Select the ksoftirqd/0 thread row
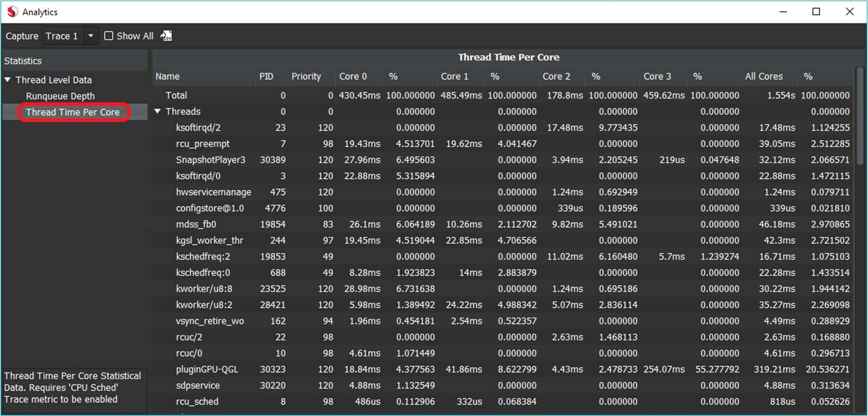Image resolution: width=868 pixels, height=416 pixels. (502, 176)
